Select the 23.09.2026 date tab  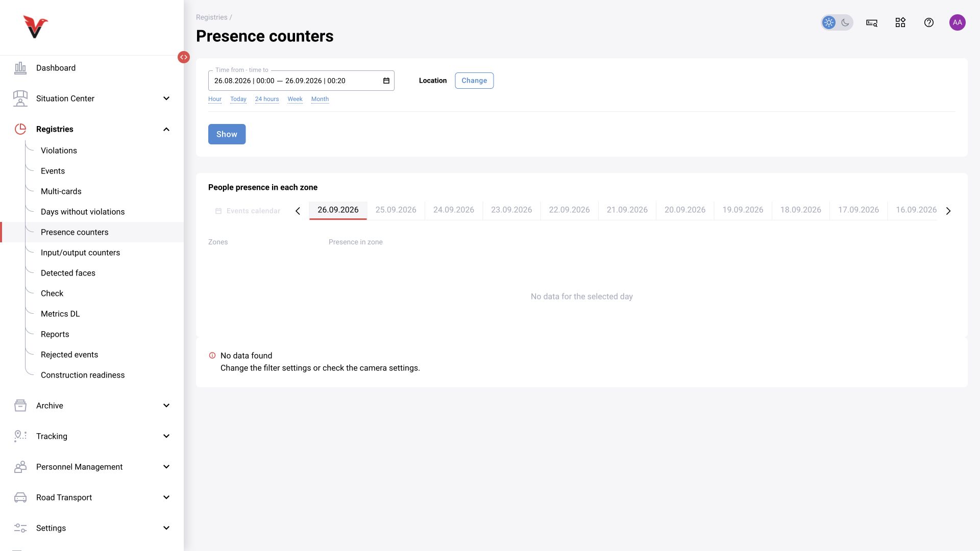click(x=511, y=210)
